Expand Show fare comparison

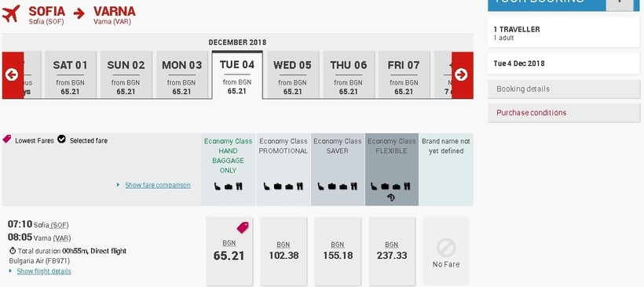(158, 185)
